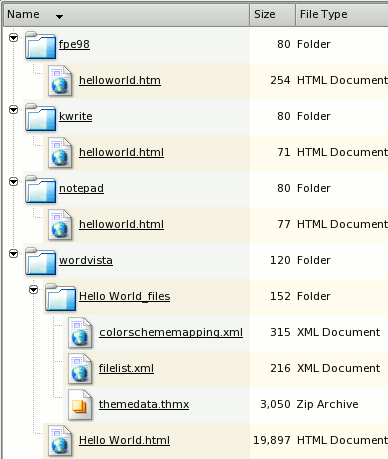388x459 pixels.
Task: Click XML Document type in filelist.xml row
Action: click(x=338, y=368)
